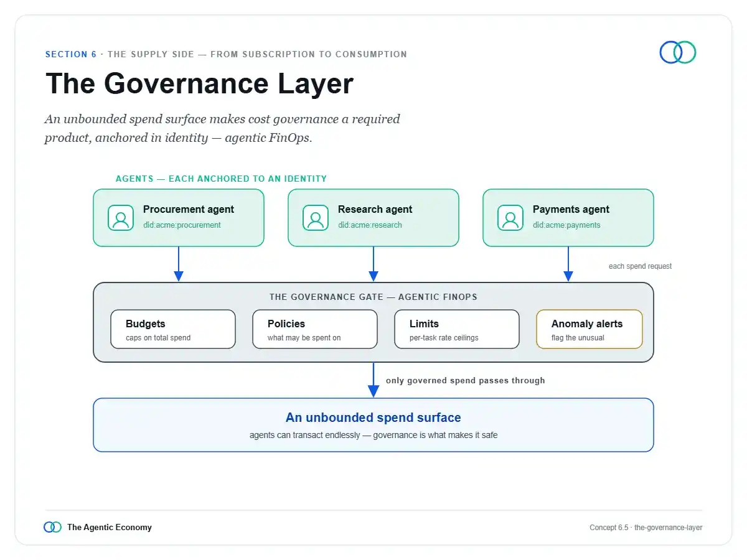Click the Payments agent person icon

point(510,218)
